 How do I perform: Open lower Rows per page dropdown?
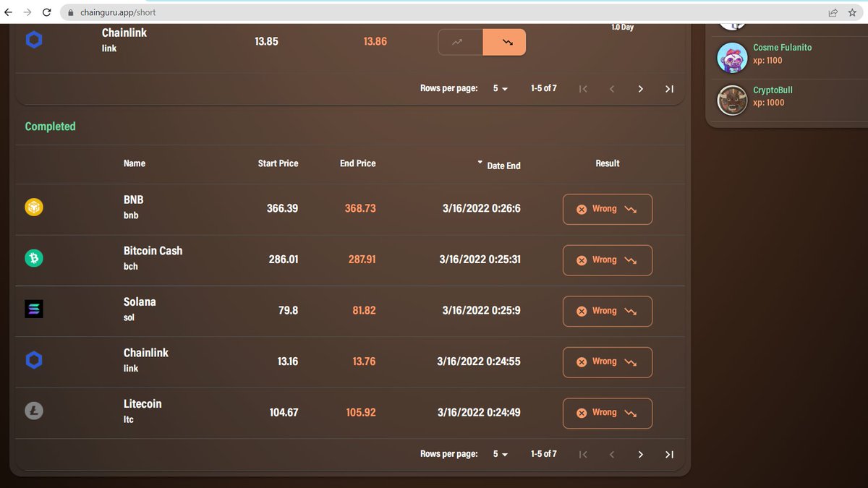coord(501,454)
